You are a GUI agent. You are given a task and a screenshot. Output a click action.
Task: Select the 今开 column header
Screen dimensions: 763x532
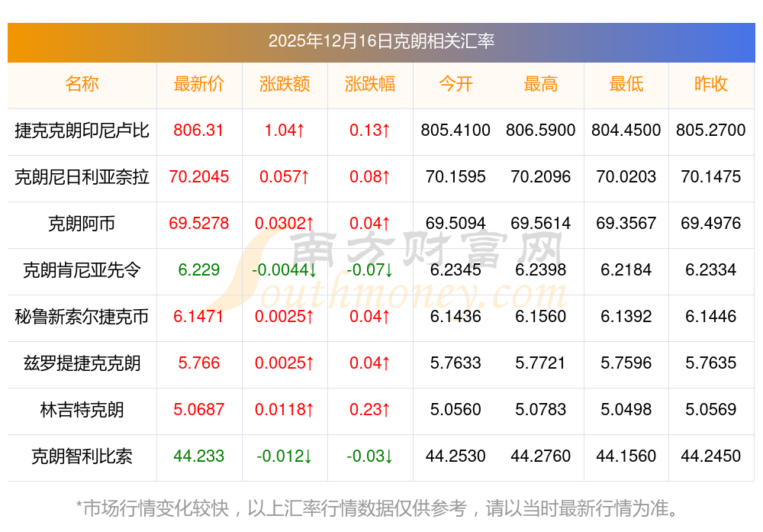click(x=456, y=84)
